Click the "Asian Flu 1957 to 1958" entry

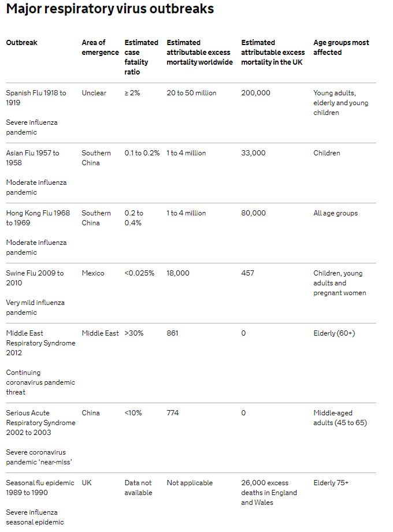pos(32,158)
